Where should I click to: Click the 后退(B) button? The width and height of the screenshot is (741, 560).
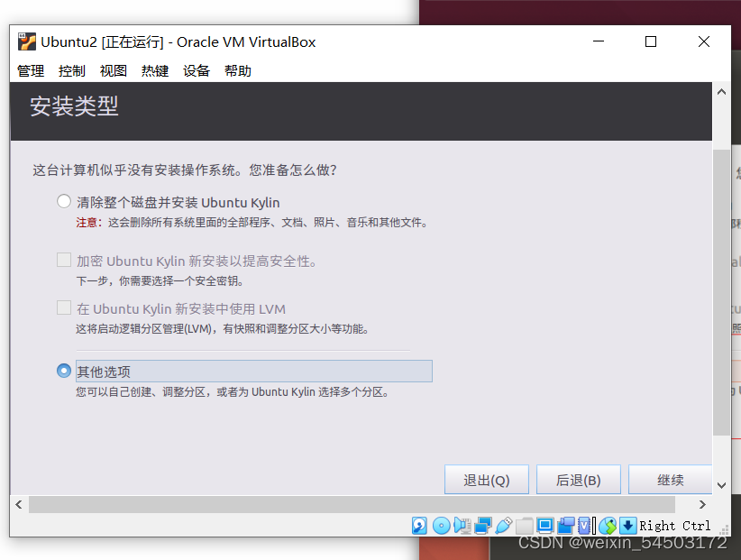click(578, 479)
